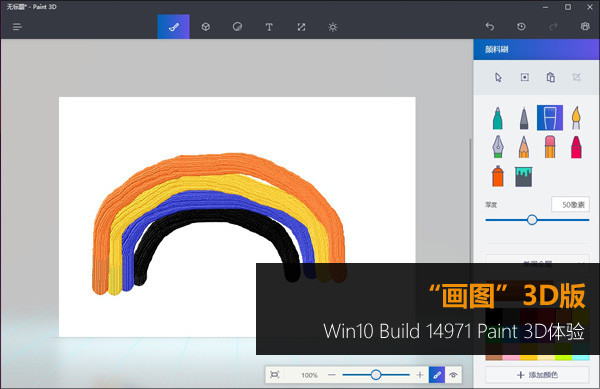600x389 pixels.
Task: Pick the Watercolor brush
Action: point(576,118)
